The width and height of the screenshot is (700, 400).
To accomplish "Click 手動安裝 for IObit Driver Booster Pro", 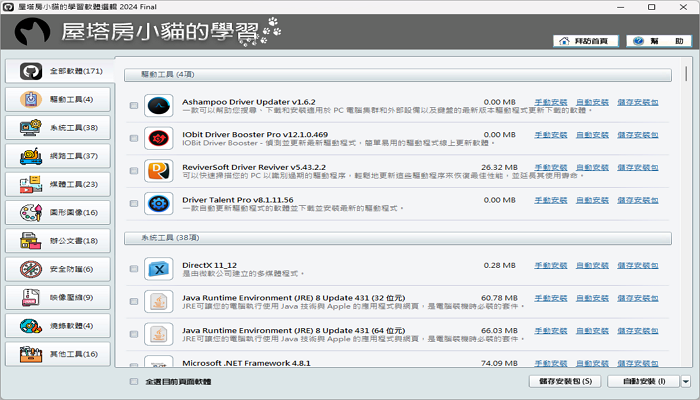I will coord(551,135).
